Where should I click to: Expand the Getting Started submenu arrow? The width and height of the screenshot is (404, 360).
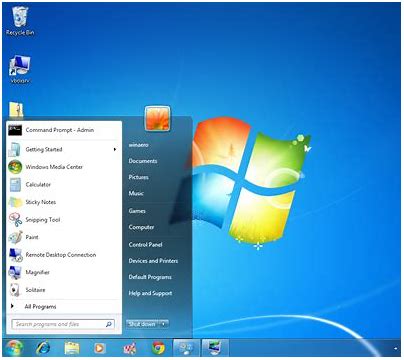(115, 149)
